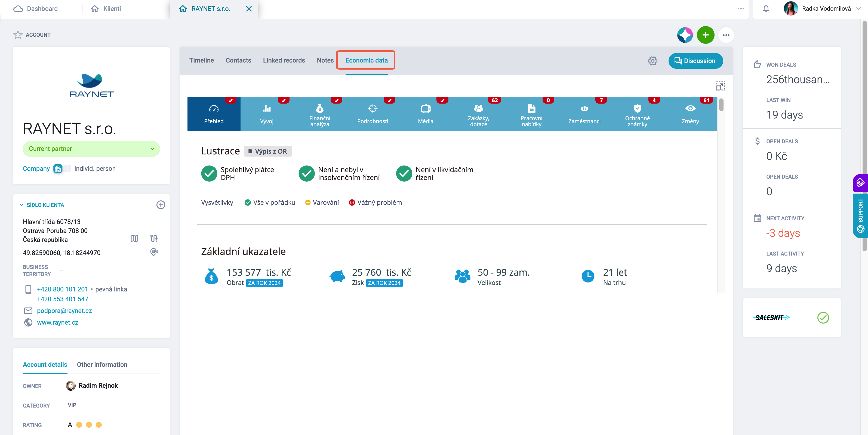Select the Economic data tab
The image size is (868, 435).
(366, 61)
